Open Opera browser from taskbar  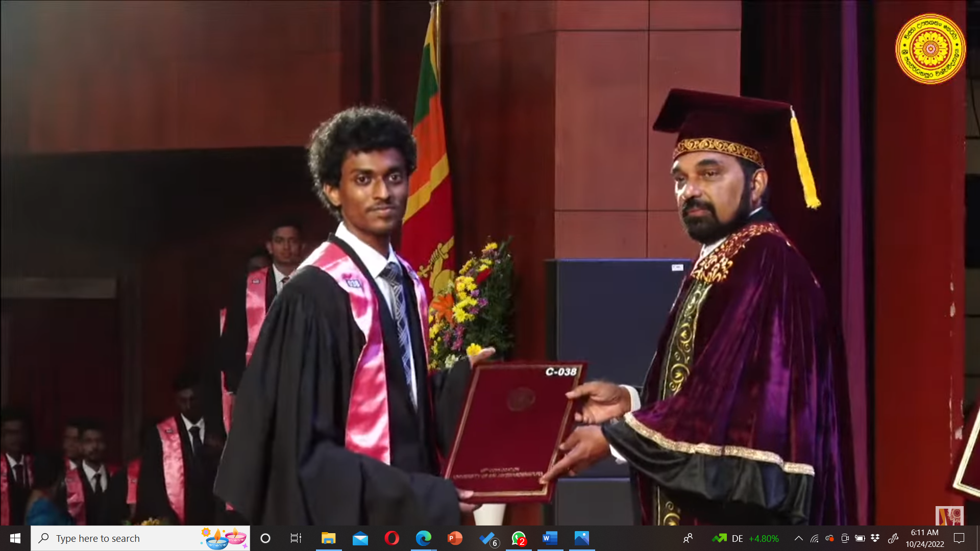(391, 538)
